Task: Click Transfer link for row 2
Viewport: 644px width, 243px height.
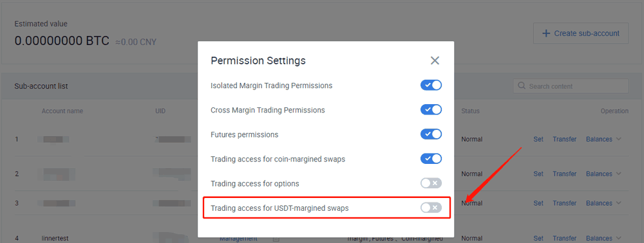Action: tap(564, 174)
